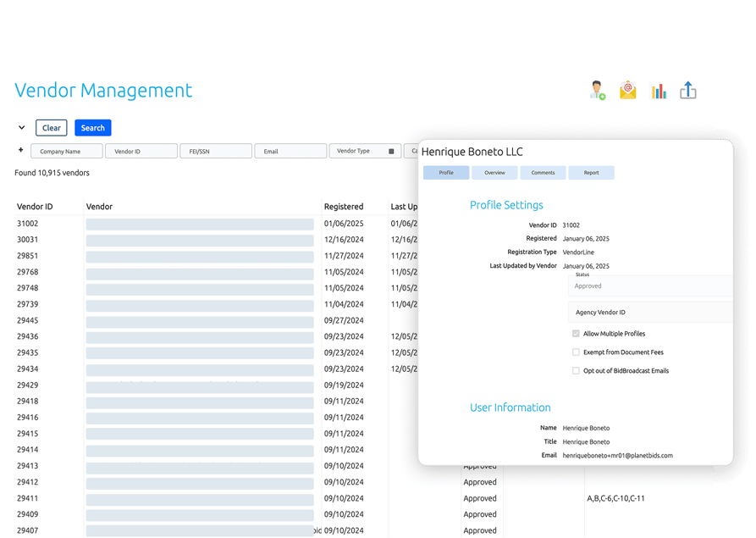This screenshot has height=538, width=756.
Task: Select vendor ID 31002 row
Action: point(27,224)
